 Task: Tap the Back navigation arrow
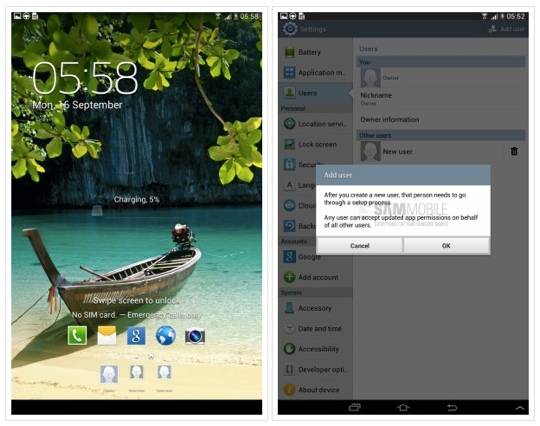coord(452,408)
